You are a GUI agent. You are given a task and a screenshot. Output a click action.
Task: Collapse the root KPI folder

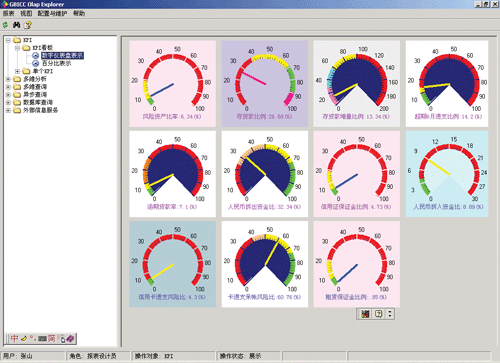point(8,40)
